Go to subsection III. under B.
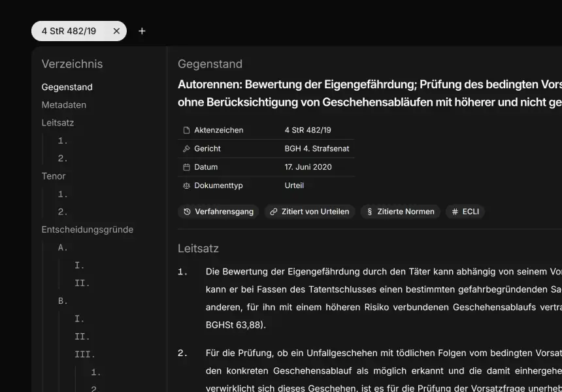Screen dimensions: 562x392 tap(84, 355)
